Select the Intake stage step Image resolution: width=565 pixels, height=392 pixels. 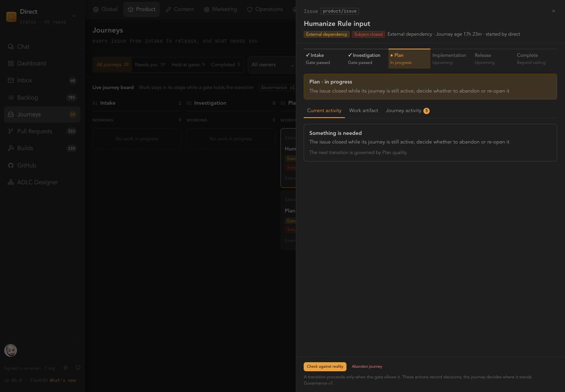tap(325, 59)
